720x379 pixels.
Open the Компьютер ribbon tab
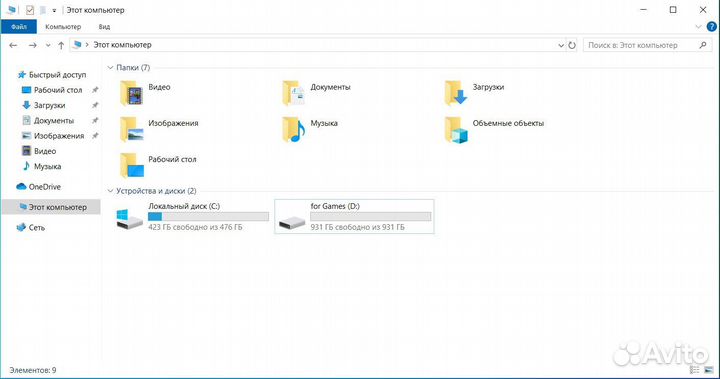tap(63, 27)
